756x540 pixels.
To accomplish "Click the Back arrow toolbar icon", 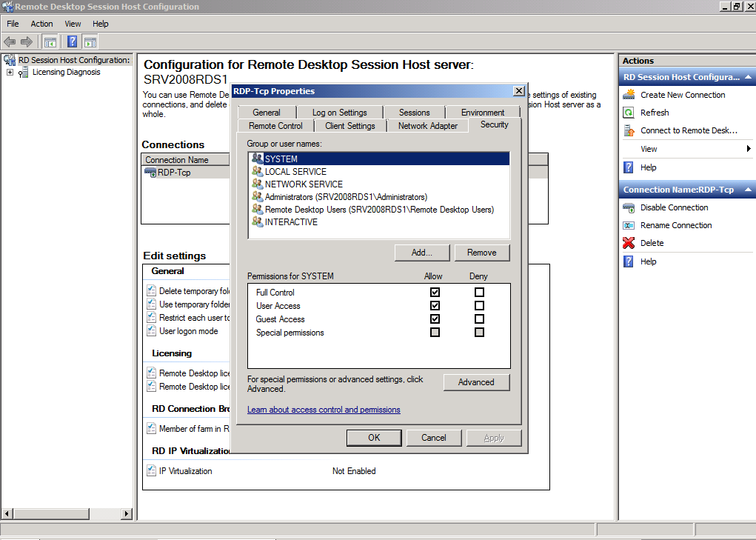I will (10, 42).
